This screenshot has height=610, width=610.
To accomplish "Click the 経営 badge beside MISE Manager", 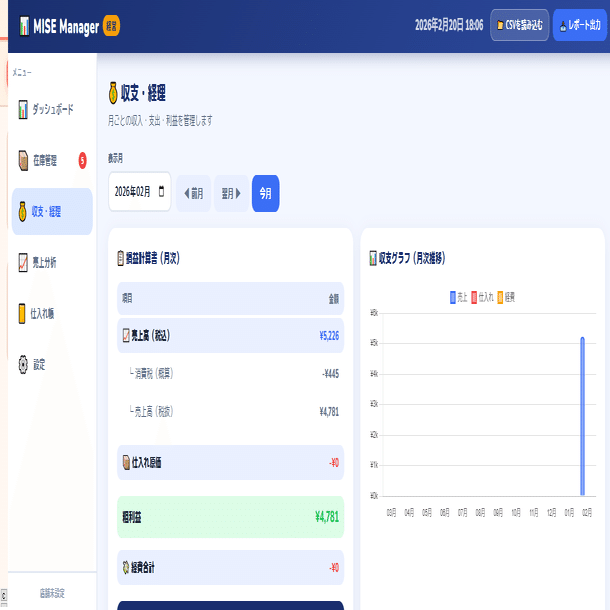I will (x=111, y=26).
